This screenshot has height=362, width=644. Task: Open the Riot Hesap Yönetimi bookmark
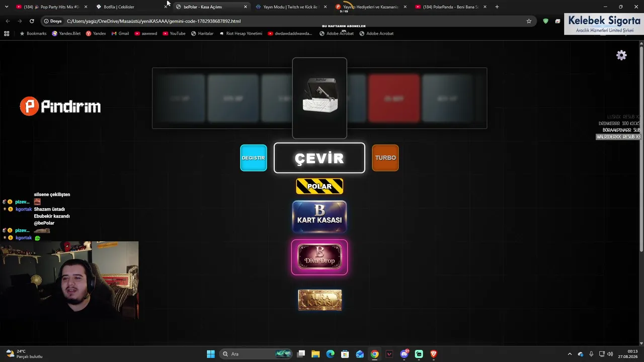(x=240, y=34)
